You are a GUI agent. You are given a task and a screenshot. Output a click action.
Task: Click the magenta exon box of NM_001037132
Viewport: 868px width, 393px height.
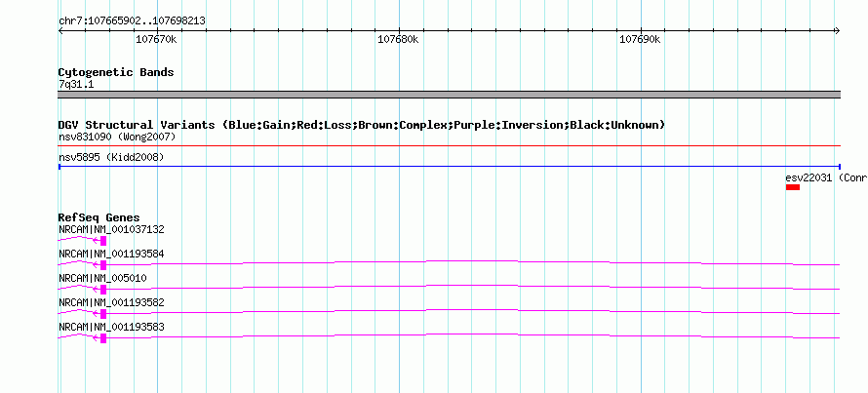coord(103,241)
